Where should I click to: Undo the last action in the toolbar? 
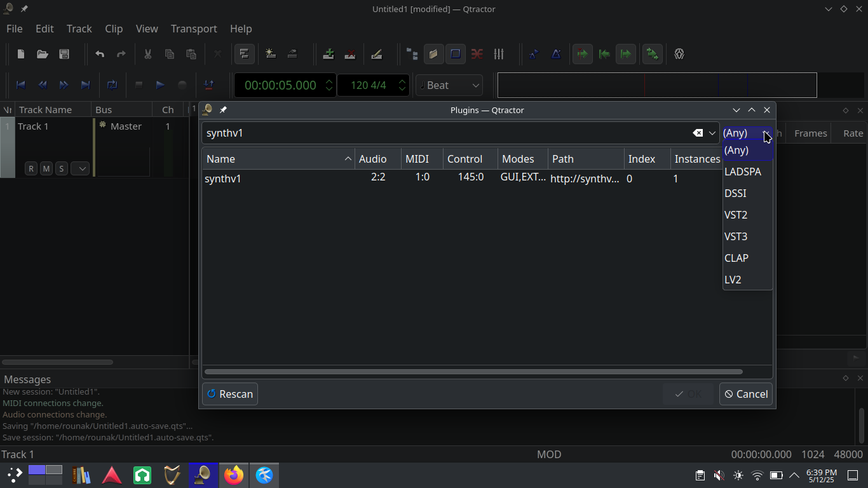coord(100,54)
